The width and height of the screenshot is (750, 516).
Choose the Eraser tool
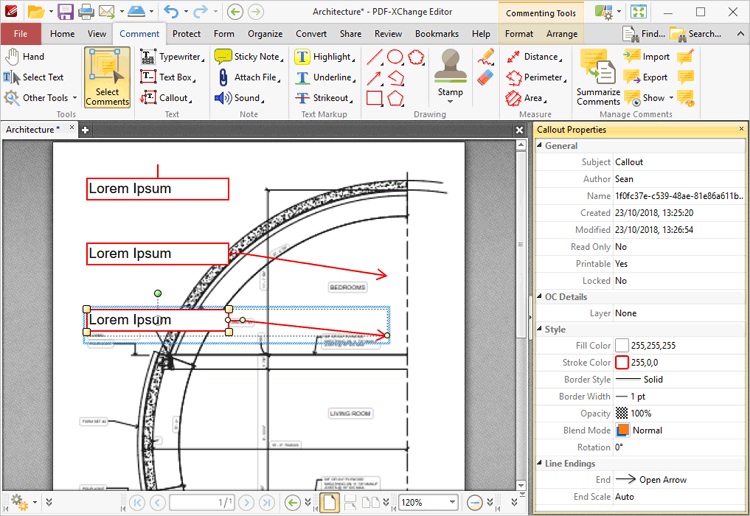[485, 77]
